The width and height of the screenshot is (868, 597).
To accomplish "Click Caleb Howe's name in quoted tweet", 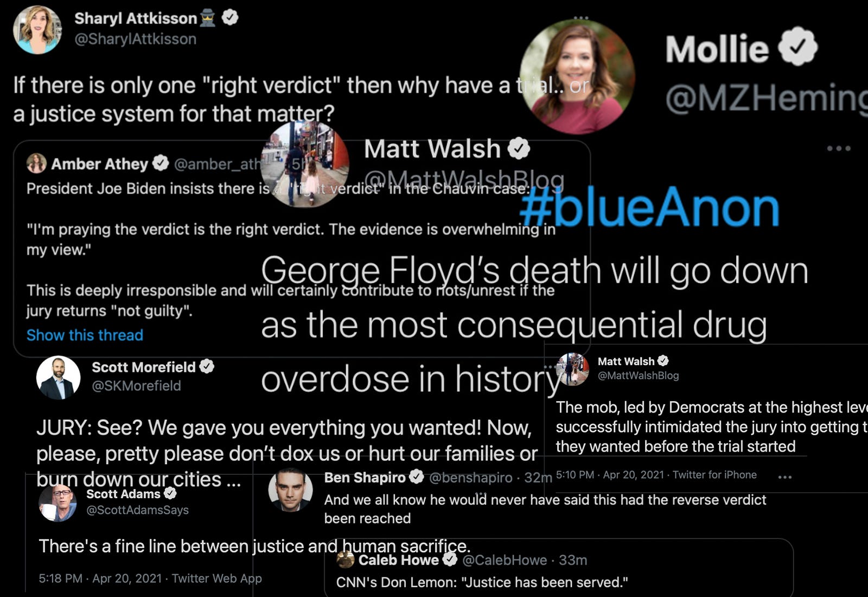I will pos(398,560).
